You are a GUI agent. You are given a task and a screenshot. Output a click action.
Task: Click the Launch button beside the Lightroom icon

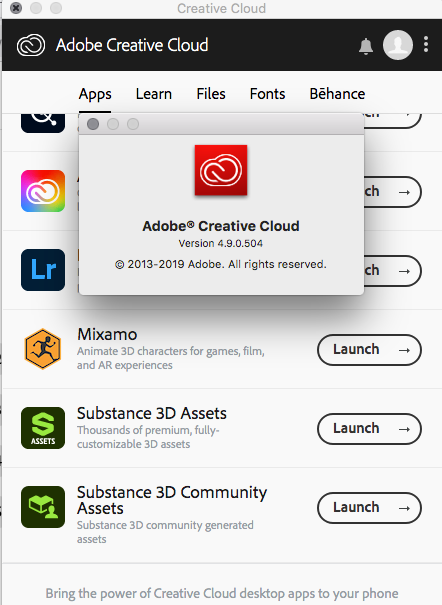click(x=393, y=271)
